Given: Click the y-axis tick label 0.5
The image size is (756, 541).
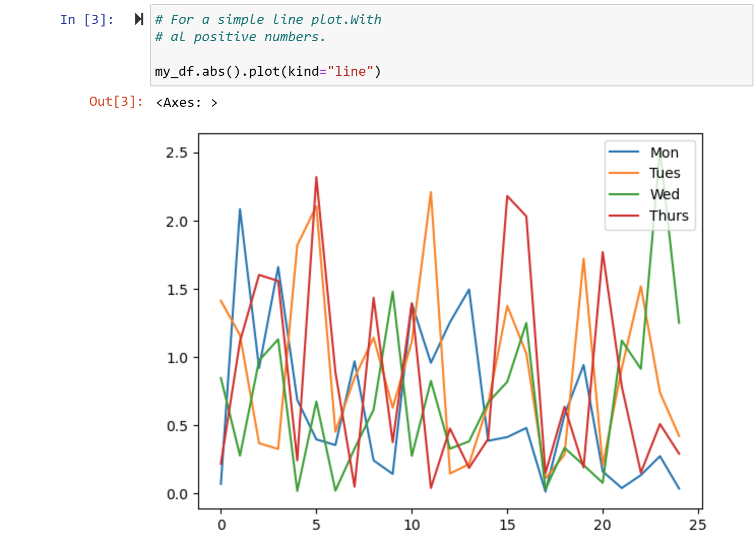Looking at the screenshot, I should click(x=177, y=426).
